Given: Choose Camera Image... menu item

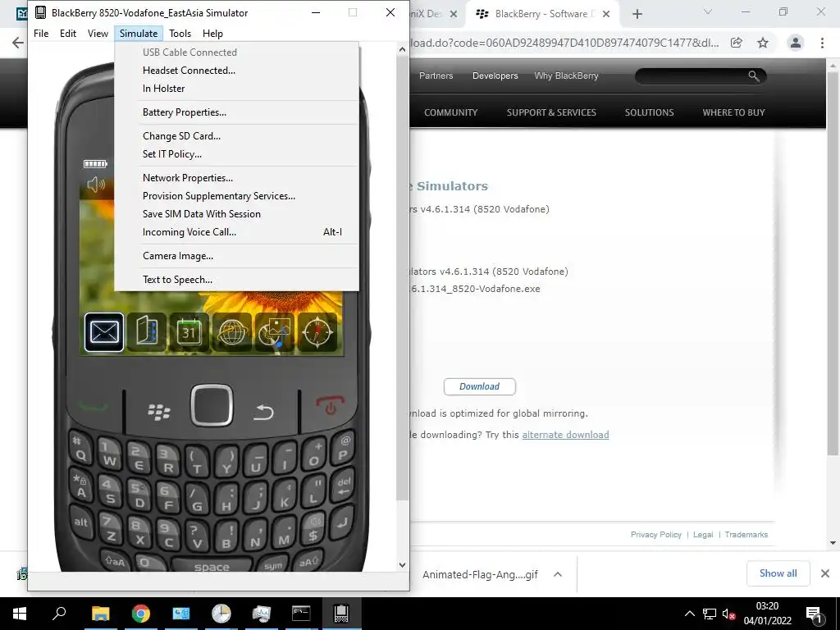Looking at the screenshot, I should (x=178, y=256).
